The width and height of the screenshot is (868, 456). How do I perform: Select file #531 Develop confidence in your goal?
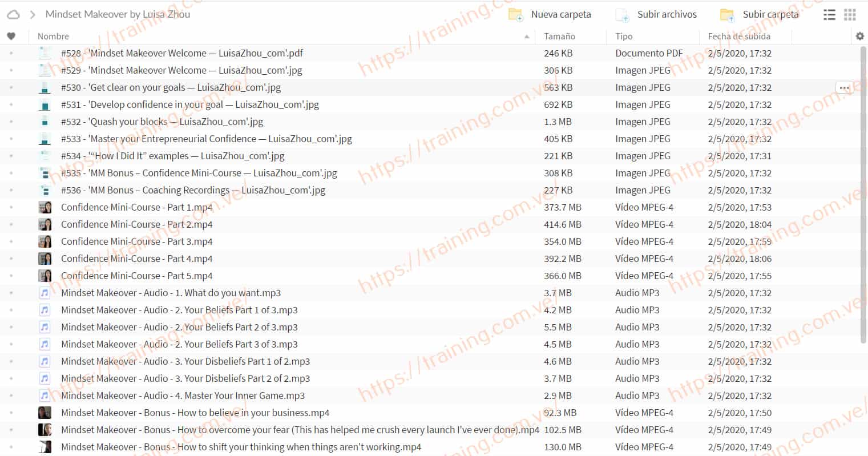point(190,104)
